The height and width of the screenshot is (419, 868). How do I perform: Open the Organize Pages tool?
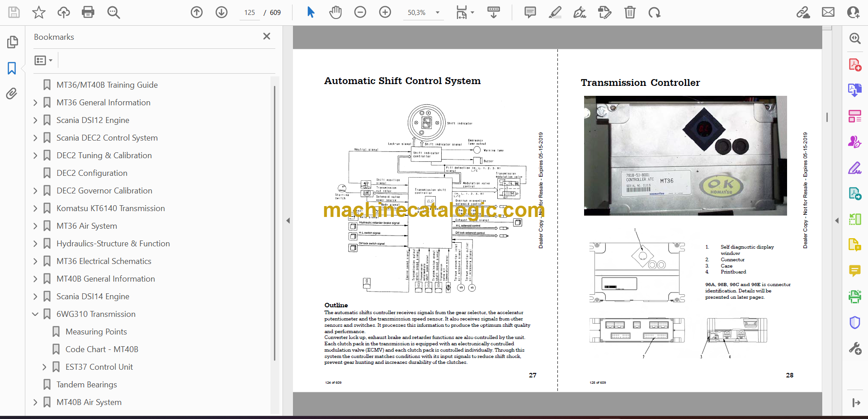[854, 116]
